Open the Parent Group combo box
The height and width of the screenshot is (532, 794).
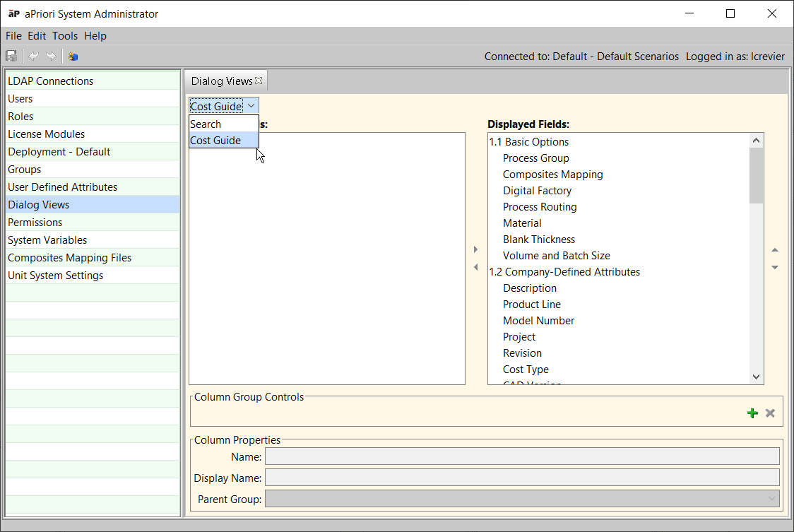522,500
